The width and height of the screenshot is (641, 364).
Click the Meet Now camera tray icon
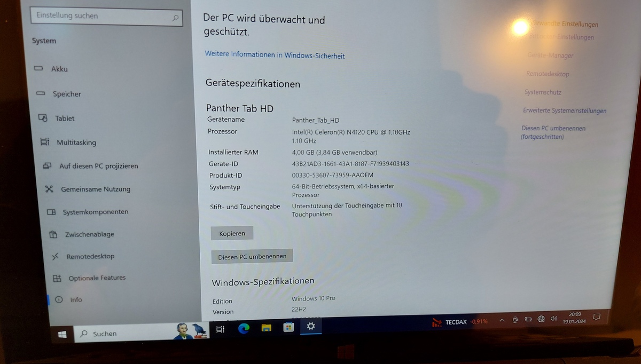point(515,320)
